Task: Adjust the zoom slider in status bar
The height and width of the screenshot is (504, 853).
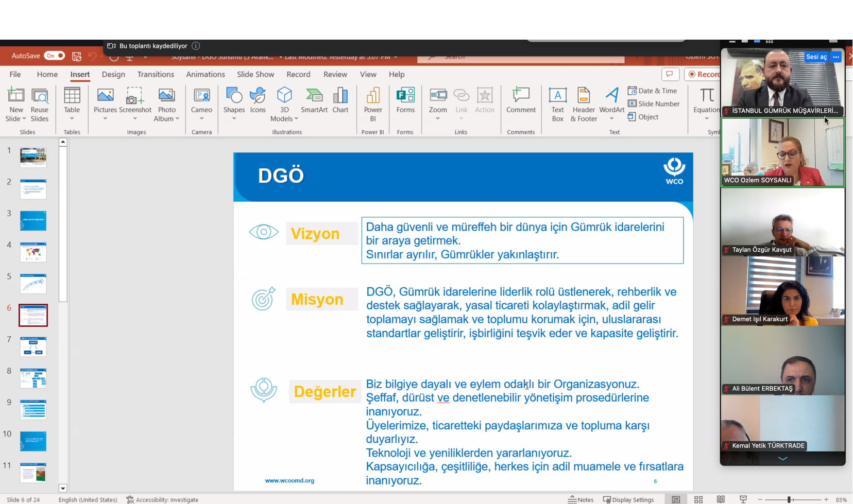Action: tap(789, 499)
